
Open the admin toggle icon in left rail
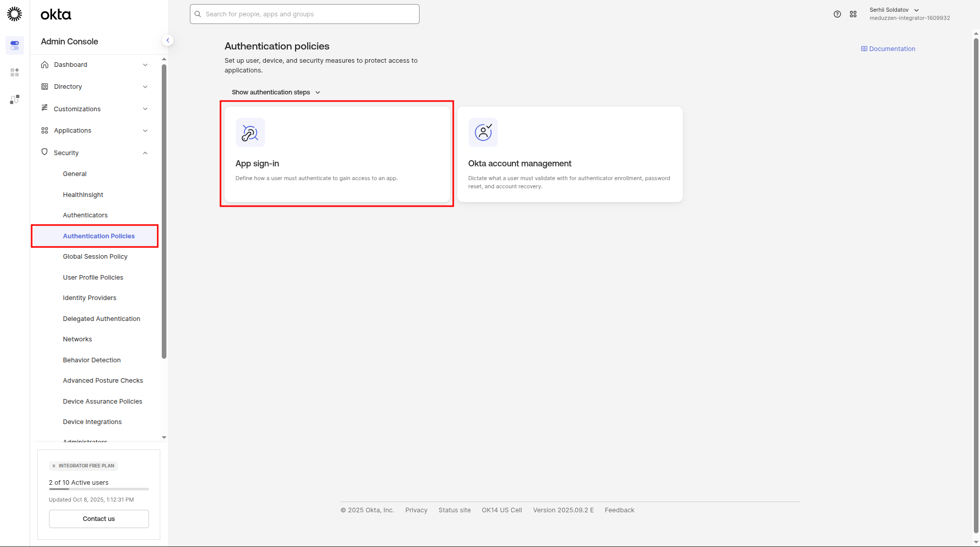point(15,45)
